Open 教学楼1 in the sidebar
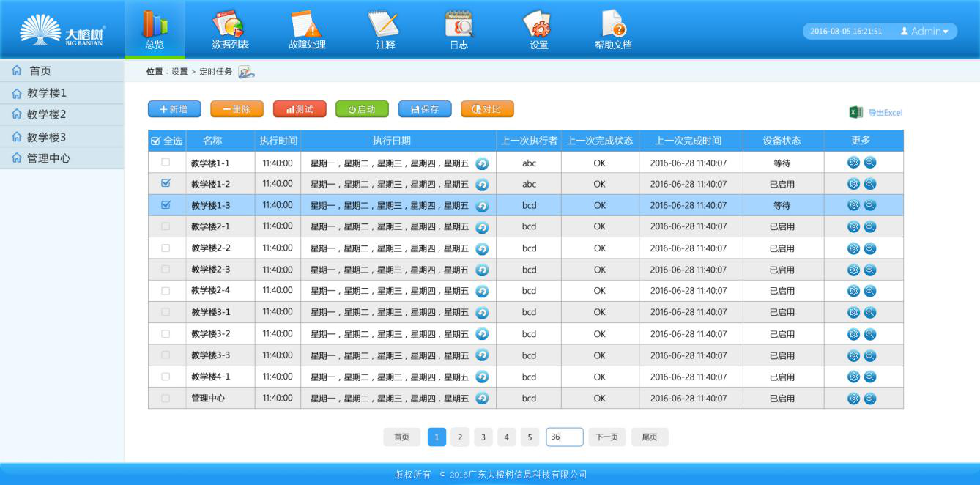 pos(47,93)
